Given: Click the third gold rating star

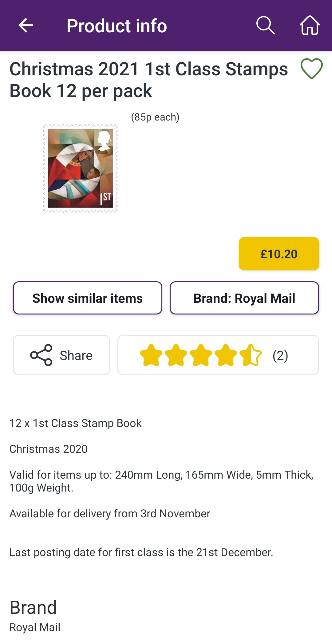Looking at the screenshot, I should 201,355.
